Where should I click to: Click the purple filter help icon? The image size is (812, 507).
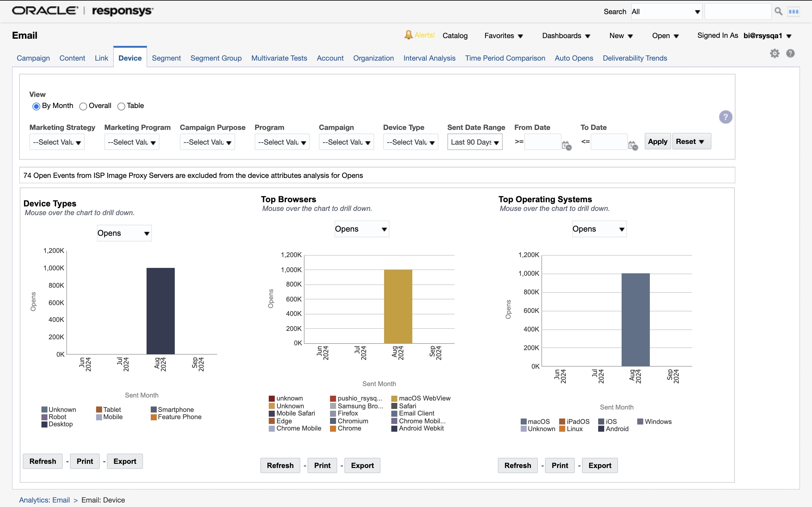726,117
